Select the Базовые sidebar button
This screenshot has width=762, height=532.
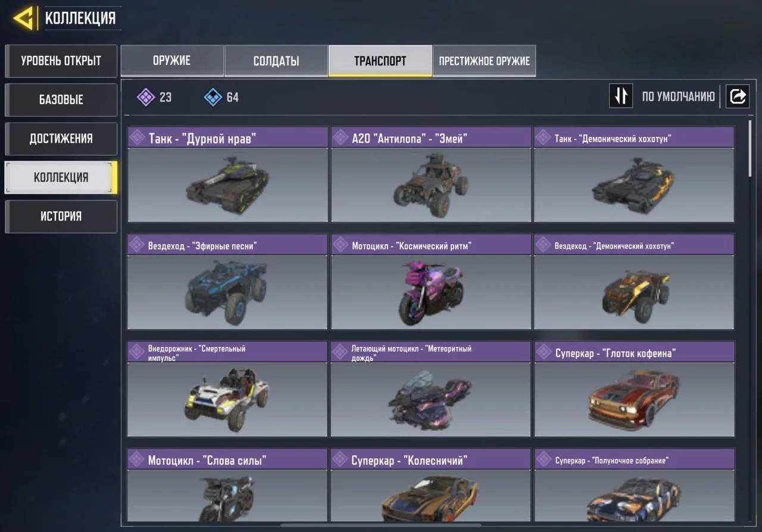(x=61, y=99)
